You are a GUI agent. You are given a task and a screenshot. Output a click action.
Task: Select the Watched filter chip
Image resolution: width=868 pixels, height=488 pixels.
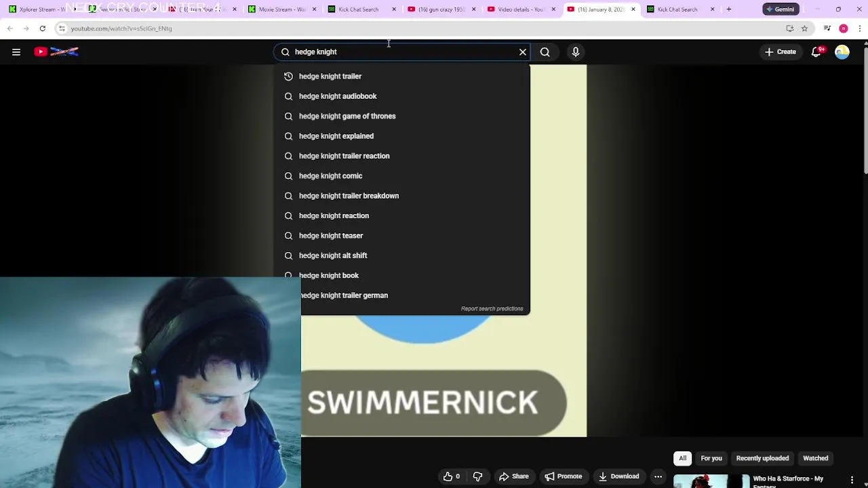[x=816, y=458]
